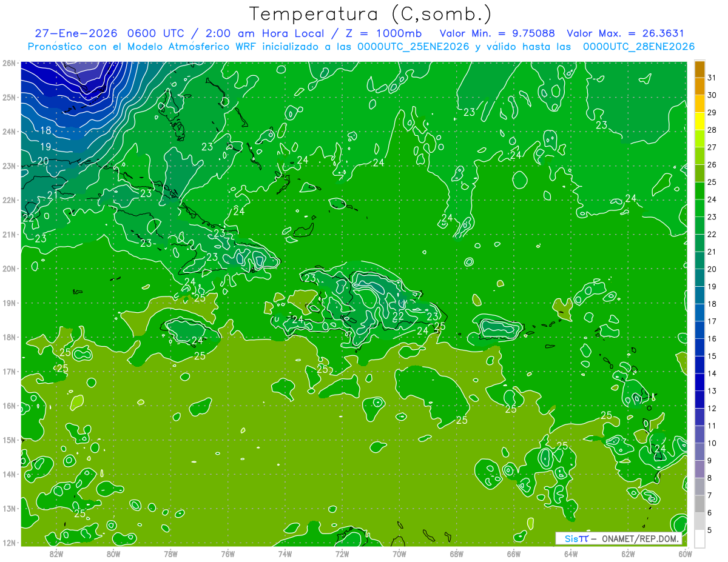Image resolution: width=728 pixels, height=562 pixels.
Task: Click the "19" contour label on the map
Action: (x=45, y=147)
